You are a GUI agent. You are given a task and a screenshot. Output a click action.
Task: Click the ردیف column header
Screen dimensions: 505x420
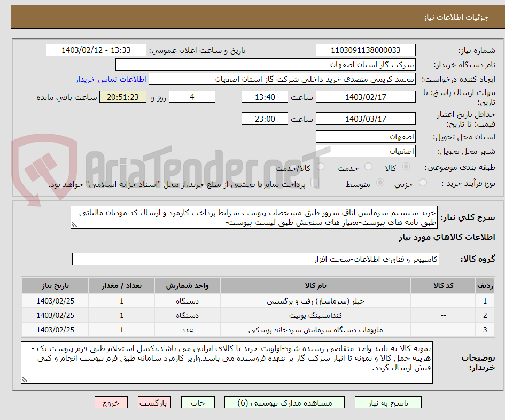coord(485,285)
